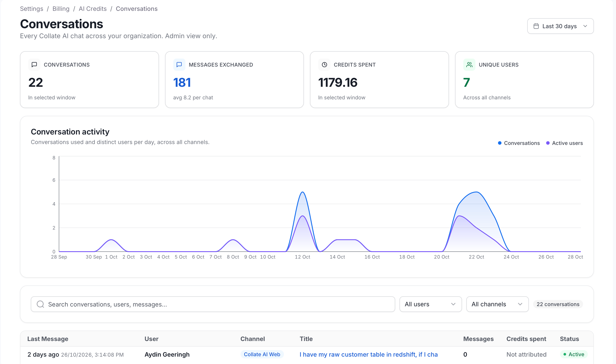Image resolution: width=616 pixels, height=364 pixels.
Task: Click the chevron on Last 30 days
Action: pos(585,26)
